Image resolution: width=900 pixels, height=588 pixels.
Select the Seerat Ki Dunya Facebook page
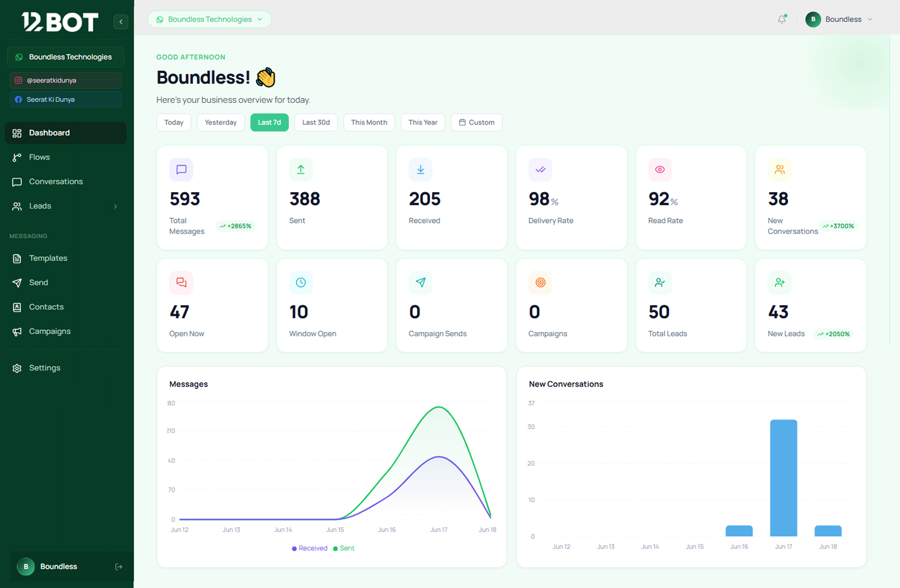tap(65, 99)
